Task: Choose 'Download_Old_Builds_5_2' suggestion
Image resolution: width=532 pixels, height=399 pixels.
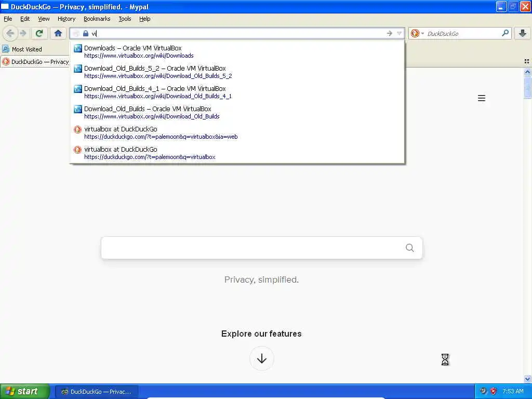Action: [x=237, y=72]
